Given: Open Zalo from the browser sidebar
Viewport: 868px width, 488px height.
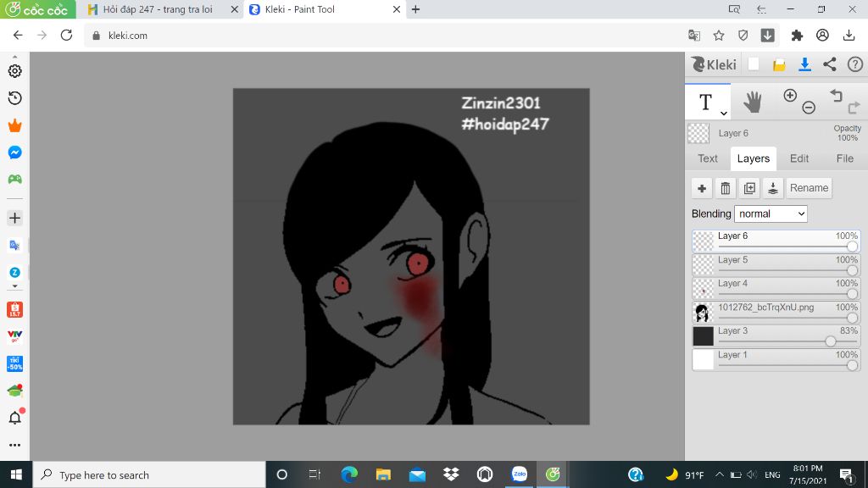Looking at the screenshot, I should [x=15, y=272].
